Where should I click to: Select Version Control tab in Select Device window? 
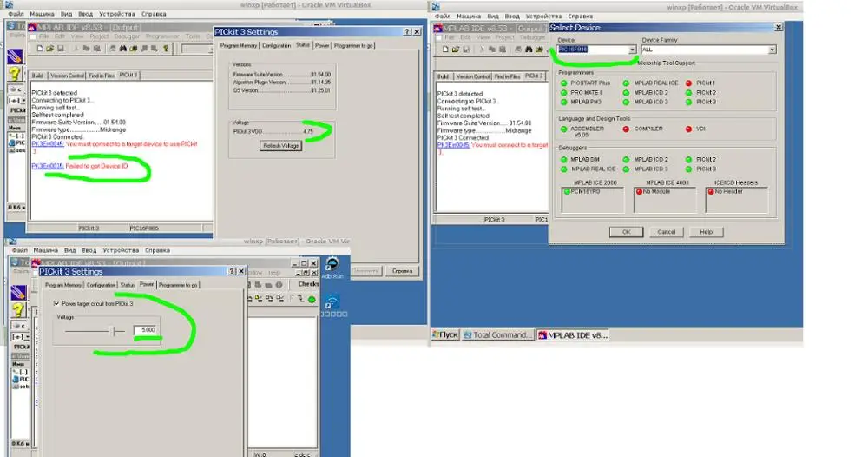(473, 76)
